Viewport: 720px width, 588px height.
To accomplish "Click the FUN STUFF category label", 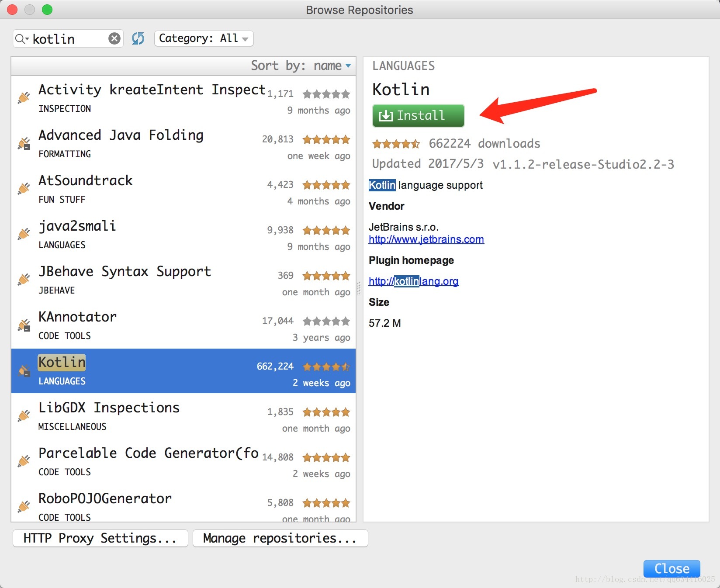I will (62, 200).
